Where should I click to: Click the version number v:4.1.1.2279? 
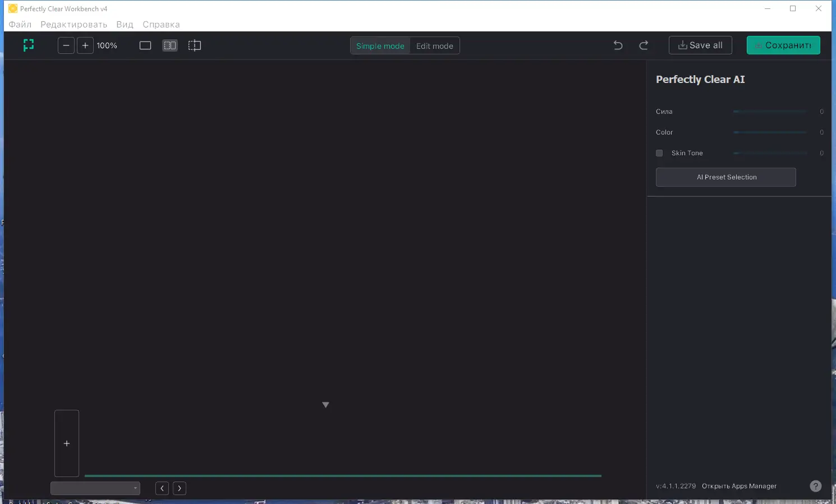(x=676, y=486)
